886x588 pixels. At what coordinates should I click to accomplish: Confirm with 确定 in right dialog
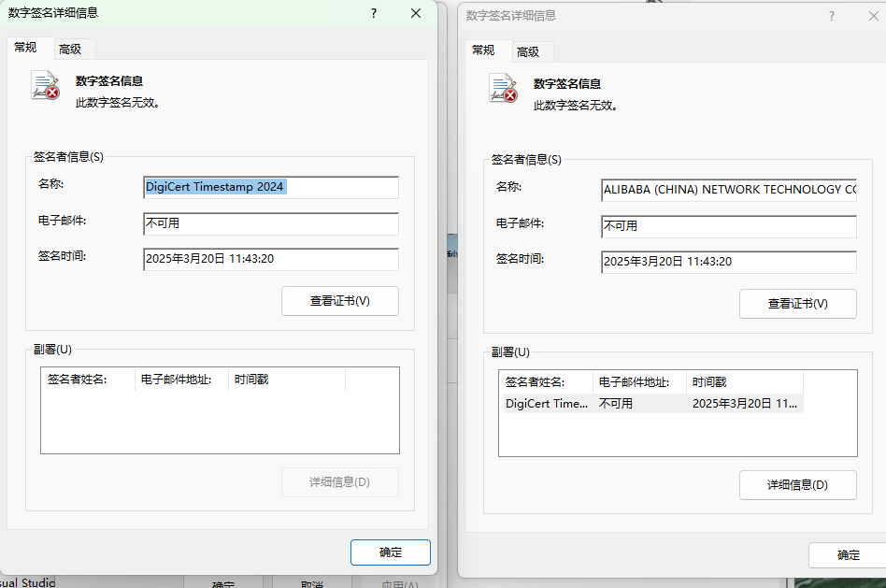848,555
